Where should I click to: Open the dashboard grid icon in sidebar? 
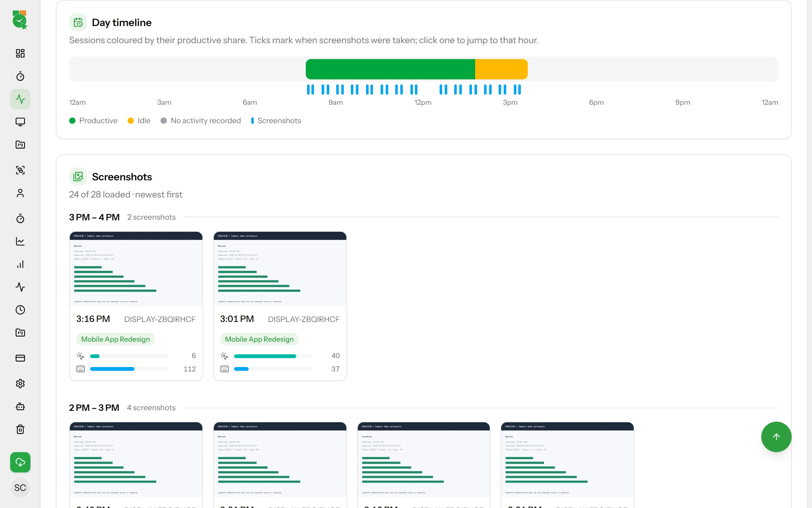tap(20, 53)
